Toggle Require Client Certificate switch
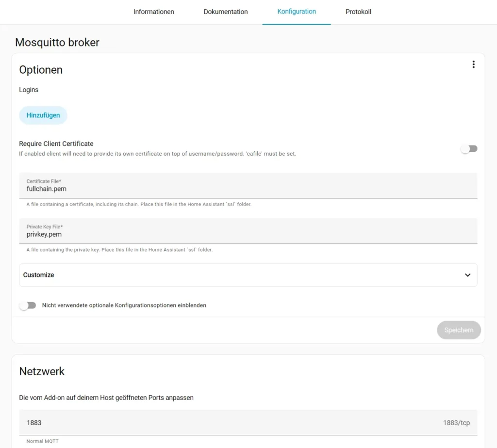The height and width of the screenshot is (448, 497). [469, 149]
